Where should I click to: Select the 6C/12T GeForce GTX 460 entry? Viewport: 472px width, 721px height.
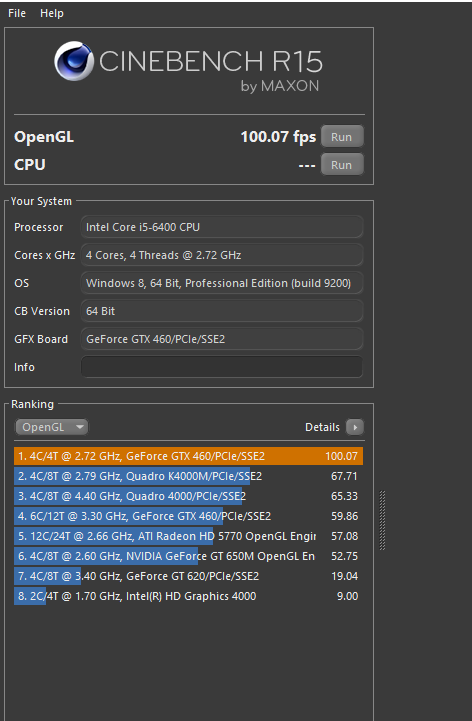click(188, 516)
